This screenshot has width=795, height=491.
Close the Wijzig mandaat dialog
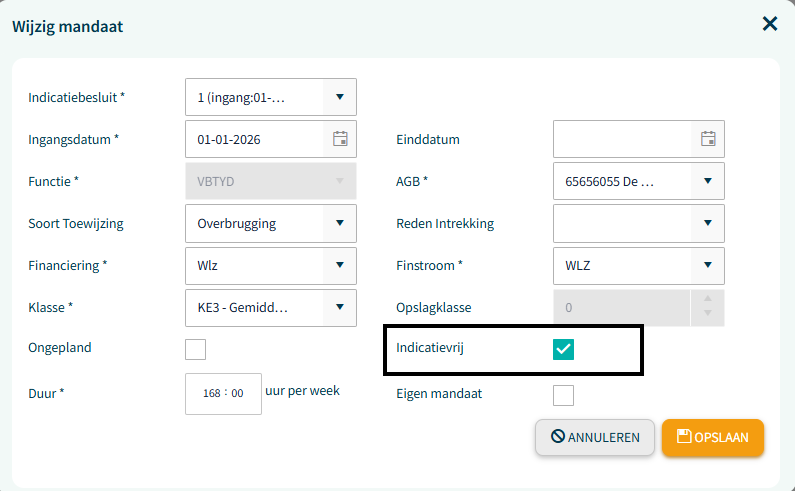pos(770,24)
